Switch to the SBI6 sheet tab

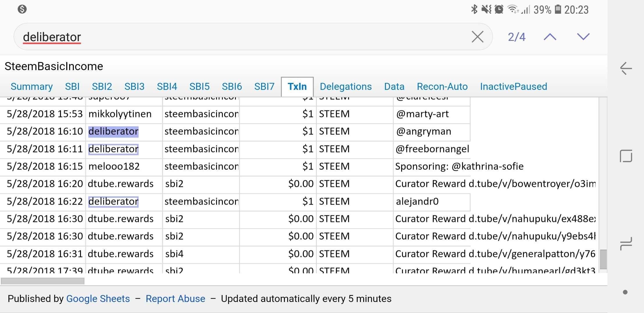click(x=232, y=86)
